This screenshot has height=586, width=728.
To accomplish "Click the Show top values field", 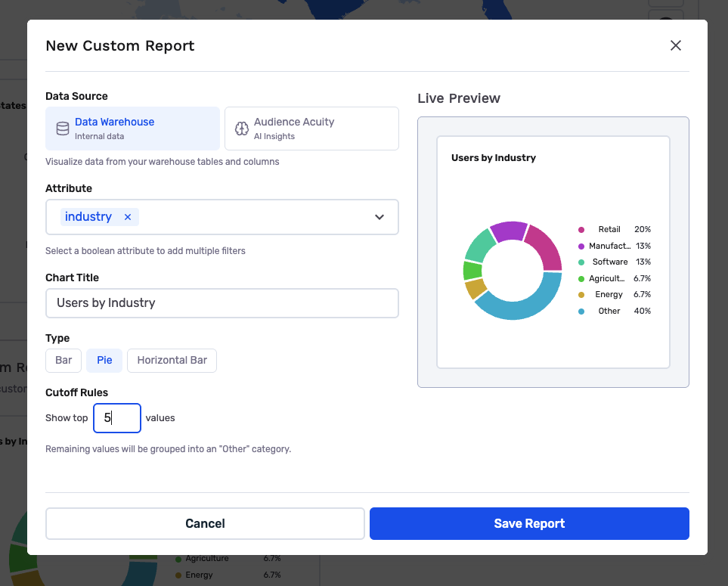I will (117, 418).
